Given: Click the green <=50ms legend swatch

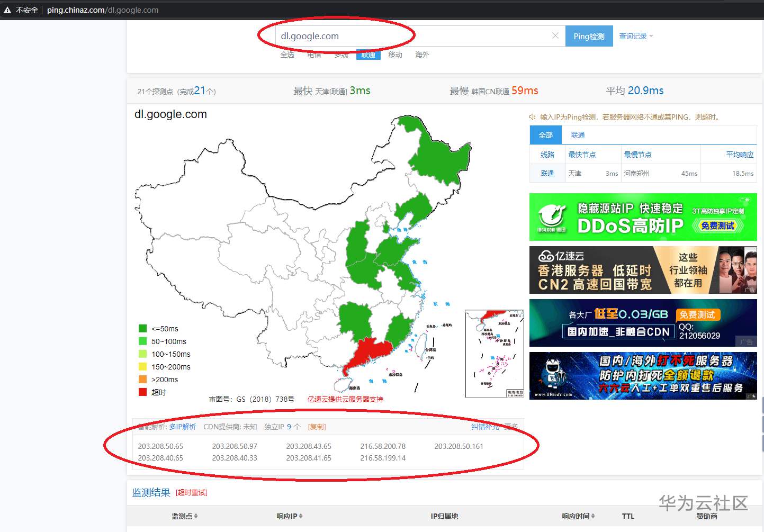Looking at the screenshot, I should click(142, 328).
